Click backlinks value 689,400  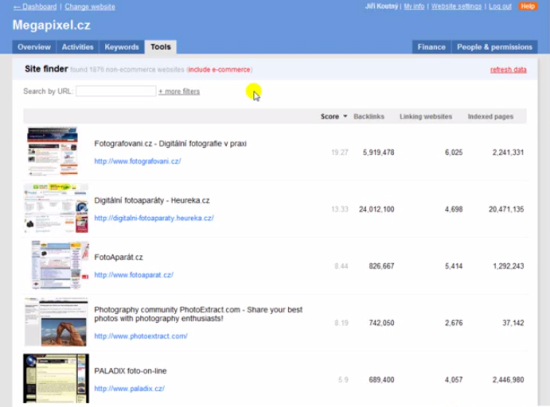(382, 380)
